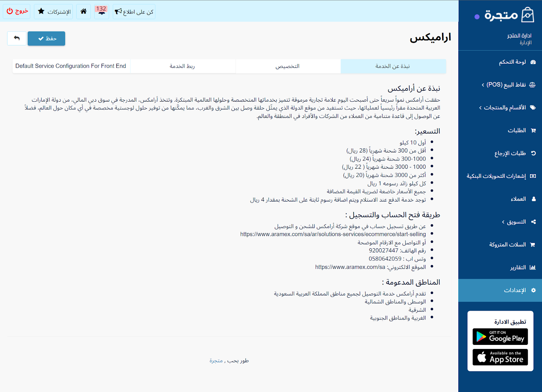Click the Matjara store logo icon
The width and height of the screenshot is (542, 392).
[x=527, y=15]
